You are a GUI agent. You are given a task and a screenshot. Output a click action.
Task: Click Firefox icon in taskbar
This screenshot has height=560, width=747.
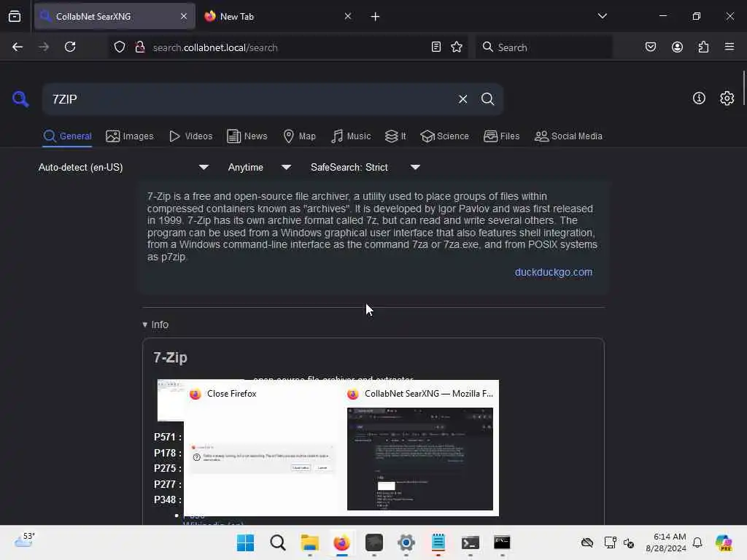[x=341, y=542]
